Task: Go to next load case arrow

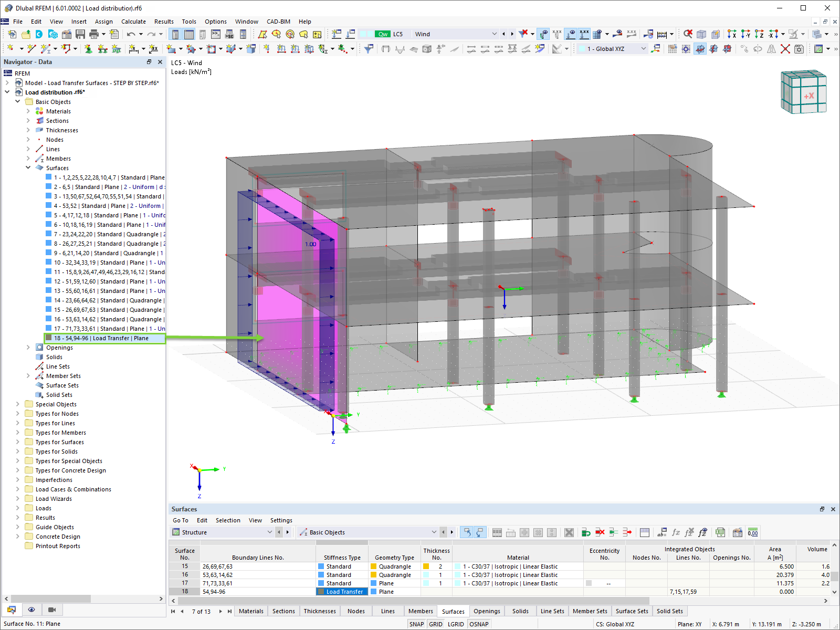Action: [512, 34]
